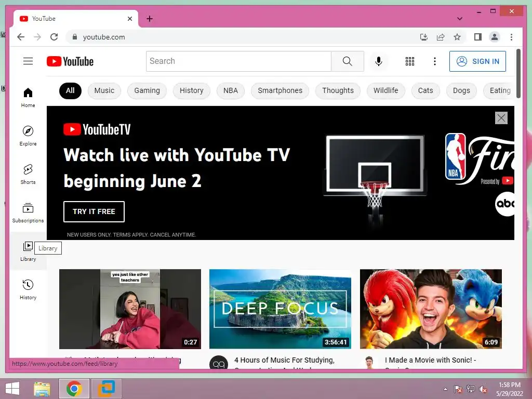The image size is (532, 399).
Task: Open Library in the sidebar
Action: click(28, 251)
